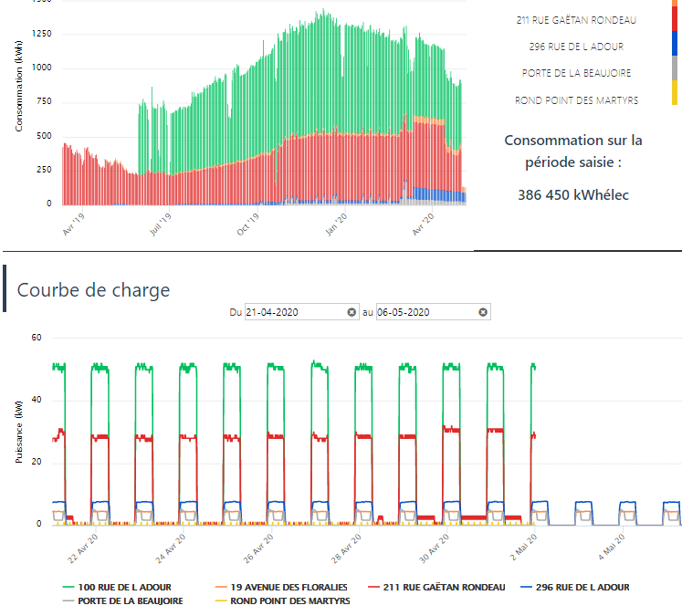
Task: Toggle ROND POINT DES MARTYRS load curve legend
Action: tap(283, 601)
